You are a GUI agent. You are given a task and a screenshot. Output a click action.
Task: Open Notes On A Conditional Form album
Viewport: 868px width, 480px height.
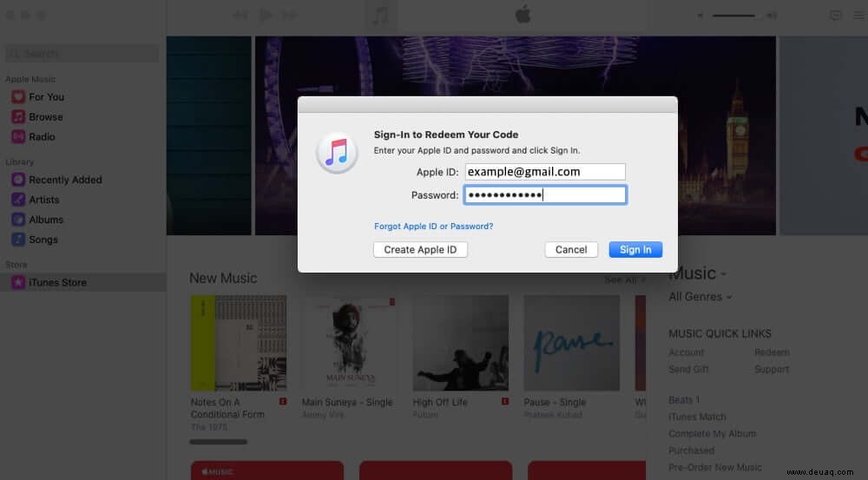[x=239, y=343]
